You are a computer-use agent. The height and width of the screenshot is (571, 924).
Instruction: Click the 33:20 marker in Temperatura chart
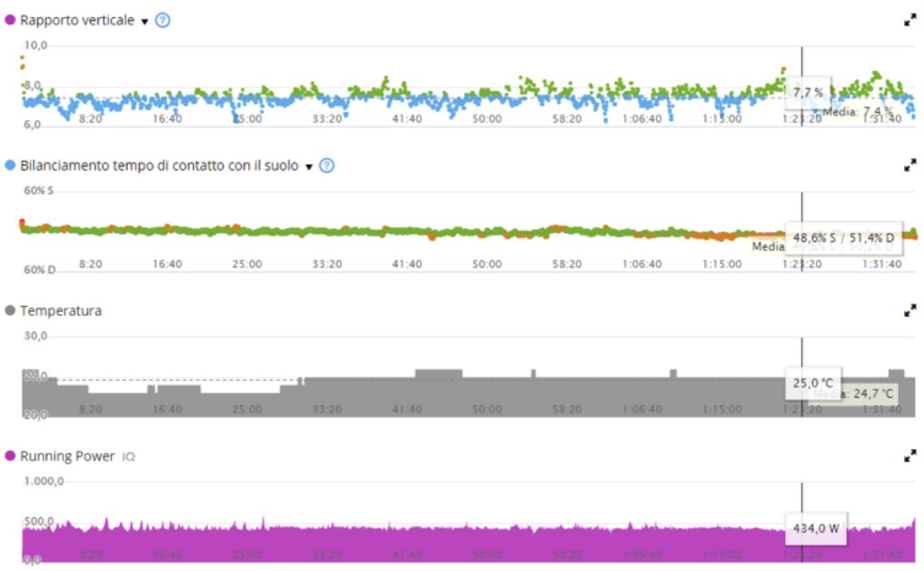[x=327, y=409]
